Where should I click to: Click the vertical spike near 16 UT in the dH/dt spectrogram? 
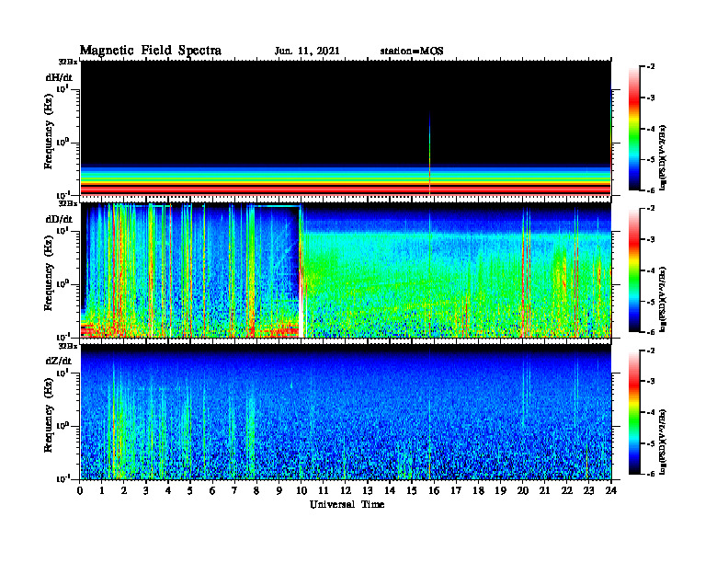pos(430,154)
